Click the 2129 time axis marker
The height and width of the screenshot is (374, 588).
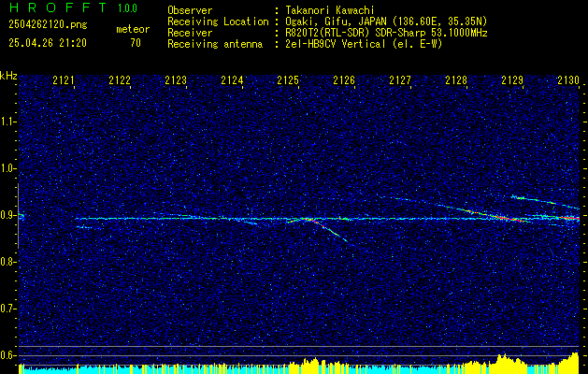(x=512, y=80)
